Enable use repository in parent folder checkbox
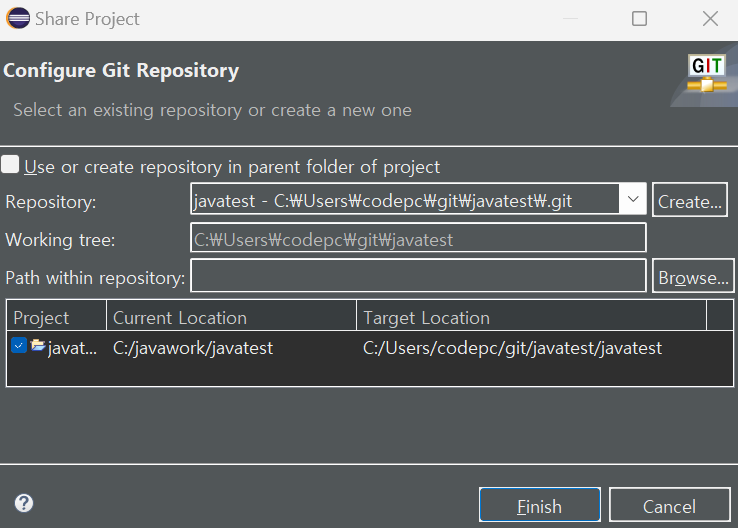The image size is (738, 528). tap(10, 165)
